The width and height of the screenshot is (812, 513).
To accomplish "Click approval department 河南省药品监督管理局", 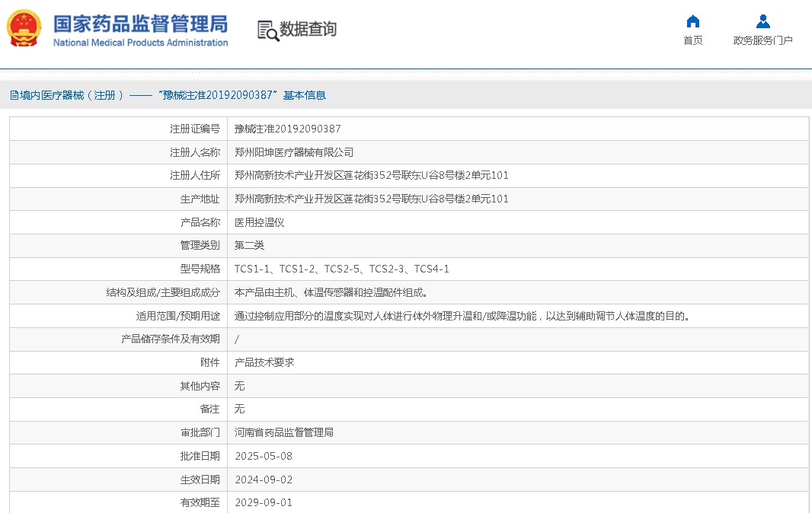I will click(284, 433).
